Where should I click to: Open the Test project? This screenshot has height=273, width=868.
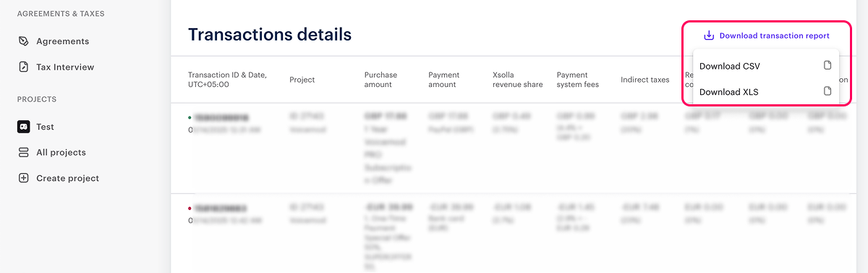click(45, 127)
